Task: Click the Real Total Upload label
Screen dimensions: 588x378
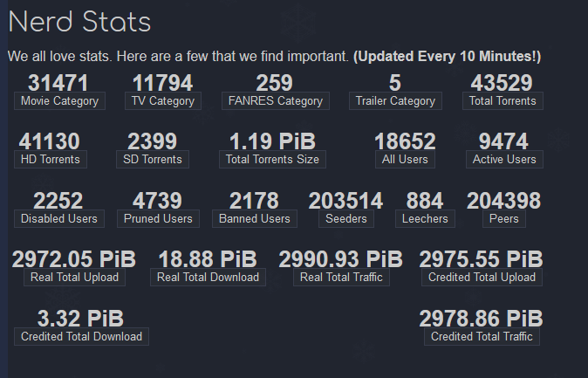Action: [x=75, y=278]
